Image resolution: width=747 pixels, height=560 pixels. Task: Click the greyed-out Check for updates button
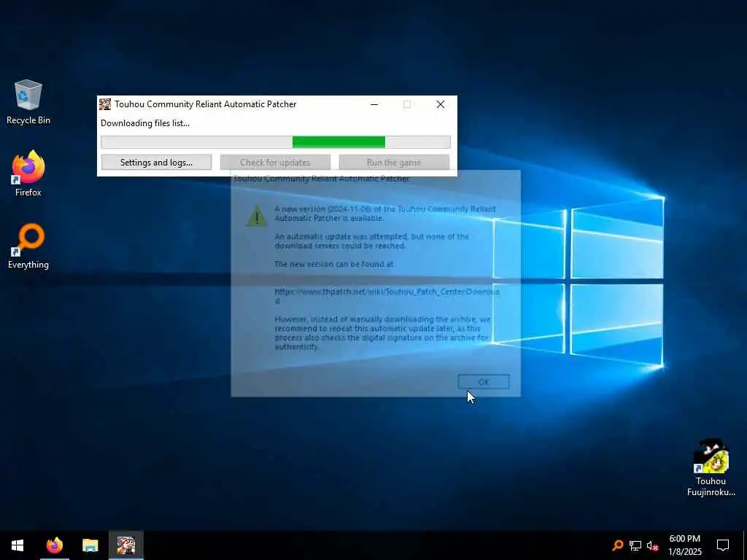coord(275,163)
